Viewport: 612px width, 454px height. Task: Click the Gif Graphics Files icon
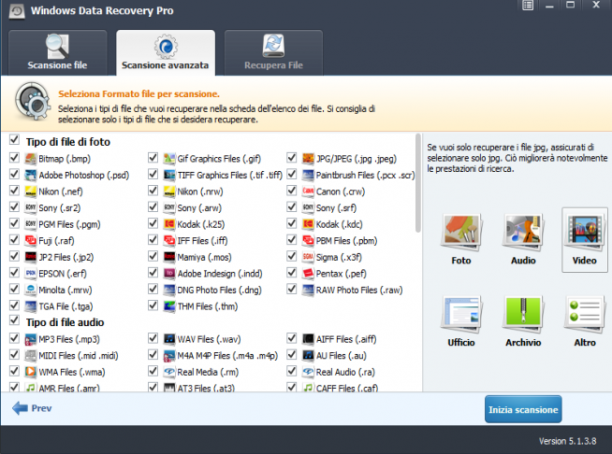click(169, 158)
